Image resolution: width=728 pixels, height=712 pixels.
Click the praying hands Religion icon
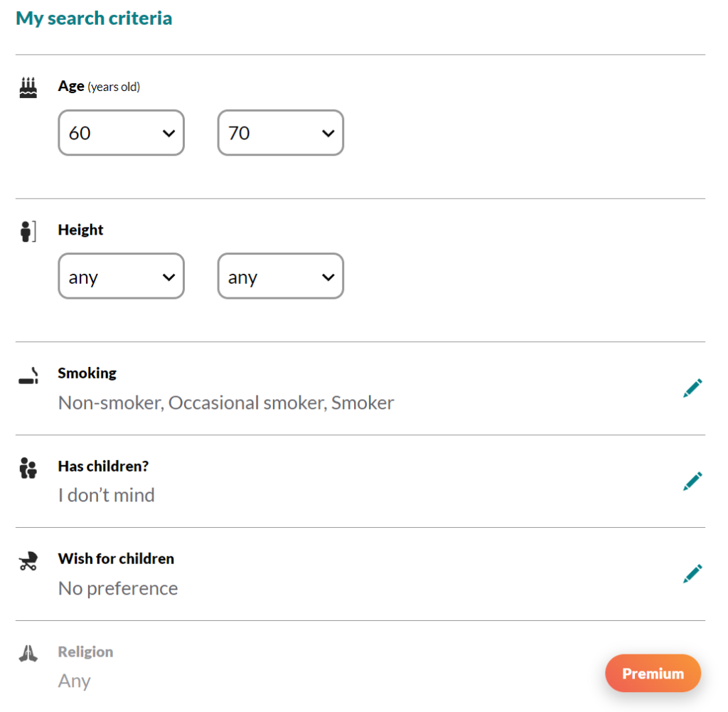(28, 654)
